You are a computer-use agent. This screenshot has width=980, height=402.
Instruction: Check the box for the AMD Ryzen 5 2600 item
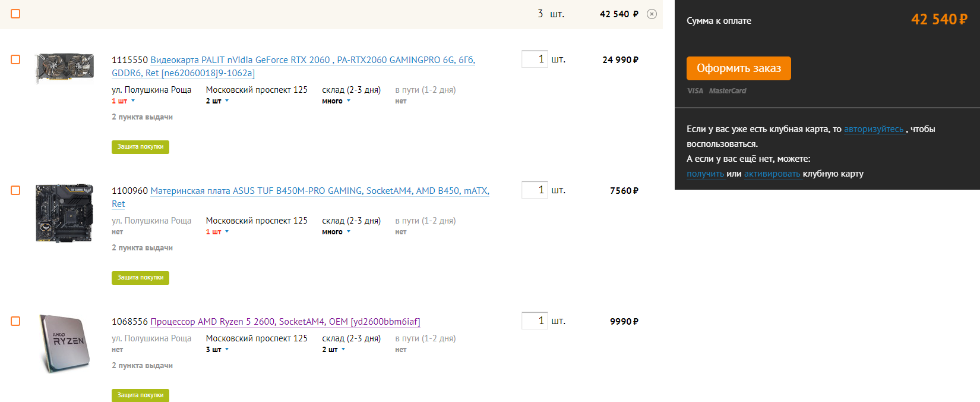click(x=15, y=321)
